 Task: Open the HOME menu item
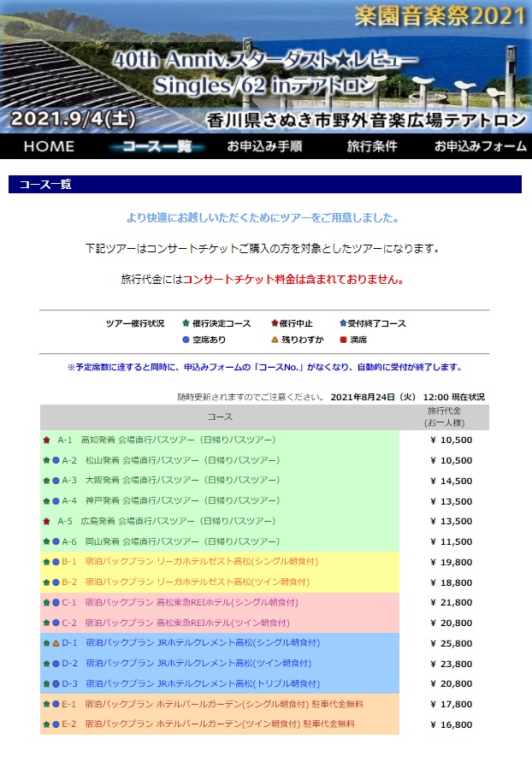coord(49,146)
